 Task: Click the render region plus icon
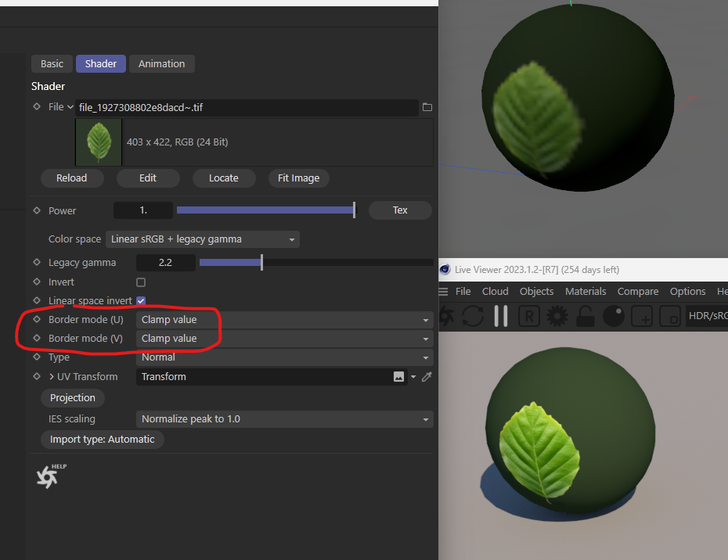pos(642,317)
